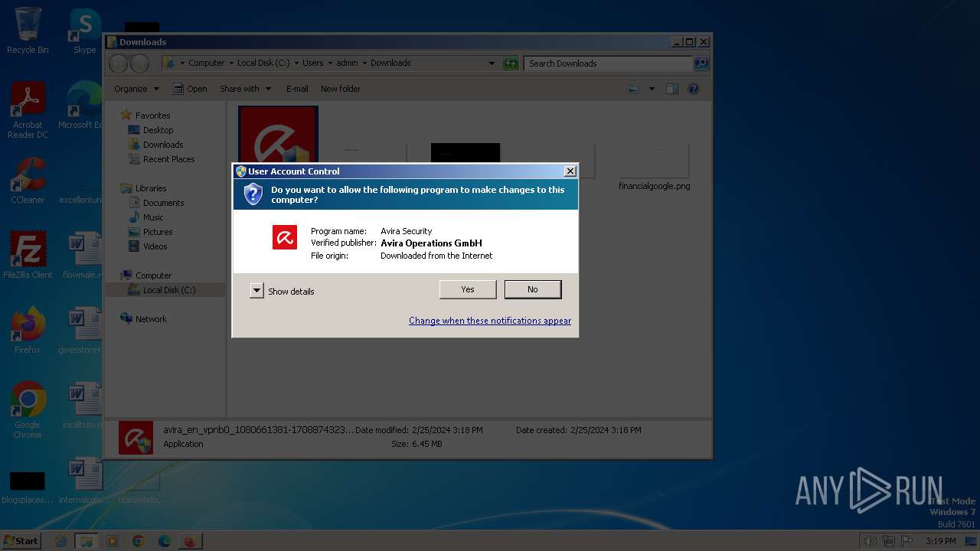Select Videos library
Screen dimensions: 980x551
(x=155, y=246)
